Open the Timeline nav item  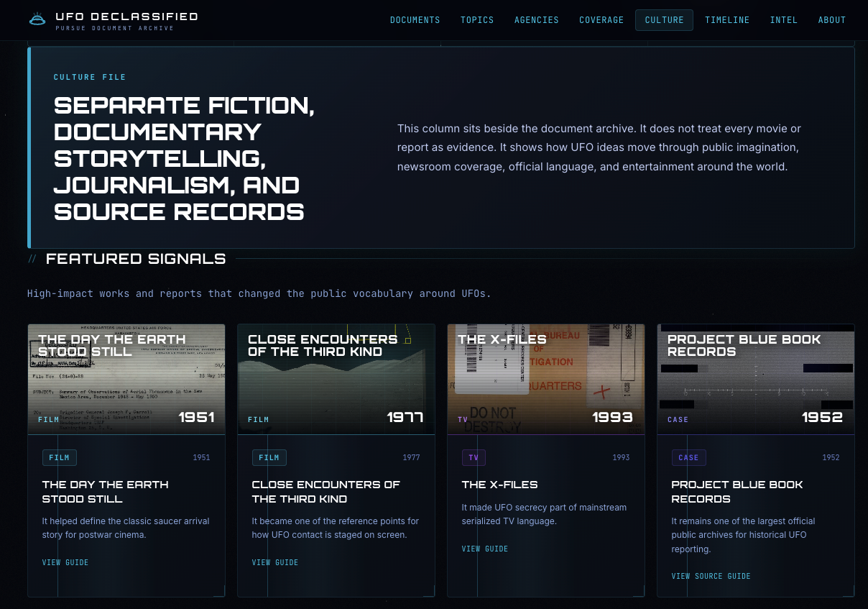pos(727,20)
